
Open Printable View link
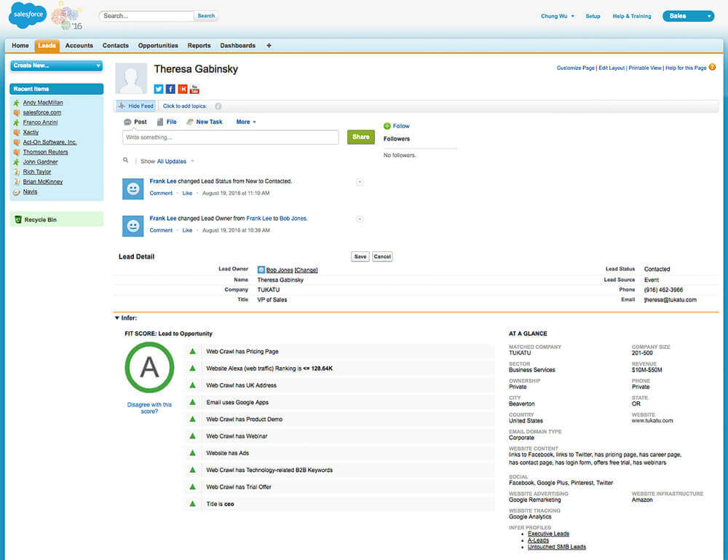(645, 68)
